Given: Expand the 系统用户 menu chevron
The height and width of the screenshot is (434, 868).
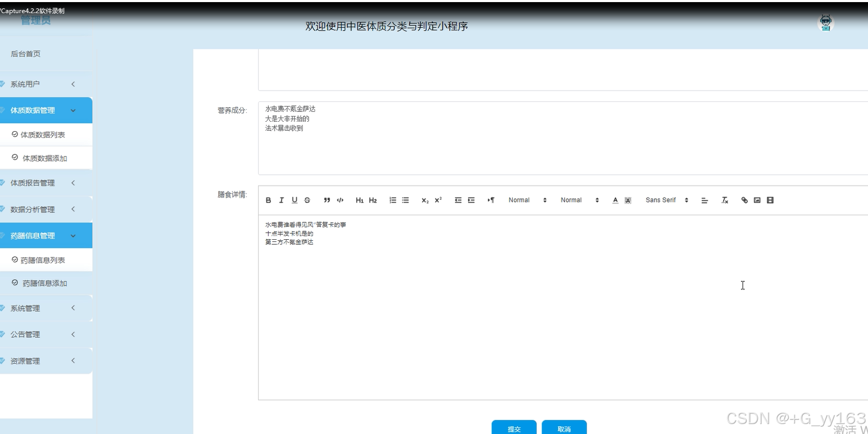Looking at the screenshot, I should (x=73, y=84).
